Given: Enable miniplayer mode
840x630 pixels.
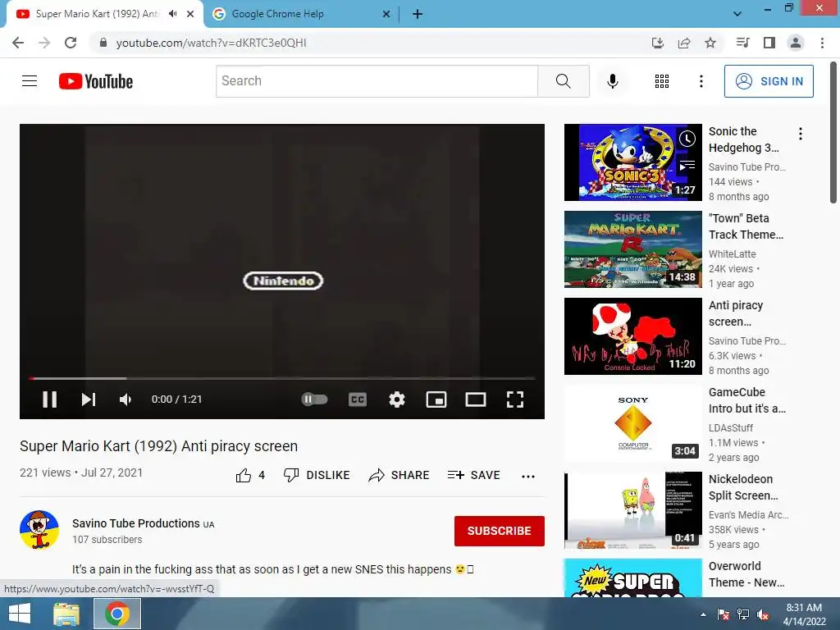Looking at the screenshot, I should [436, 399].
